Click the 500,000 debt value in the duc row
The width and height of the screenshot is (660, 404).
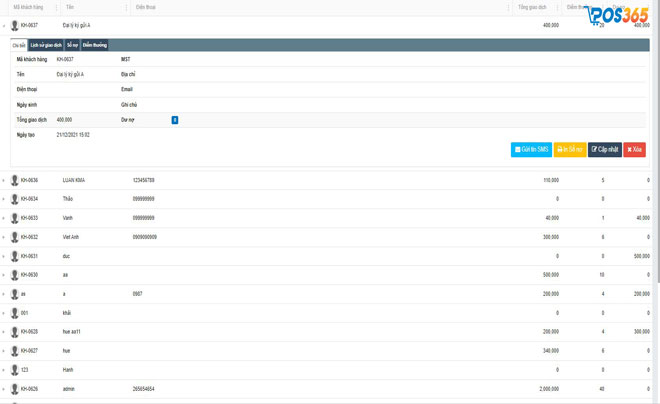coord(642,256)
